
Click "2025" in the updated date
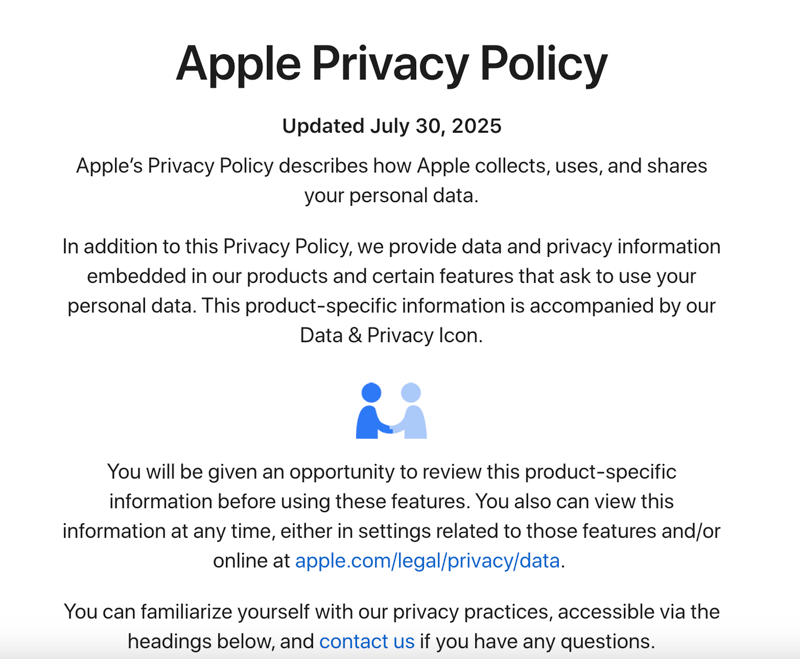476,126
